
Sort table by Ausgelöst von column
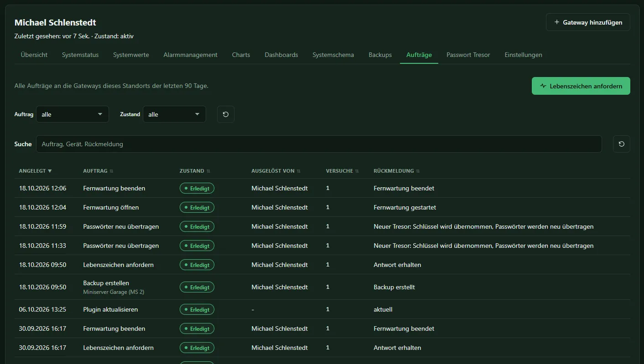click(276, 171)
